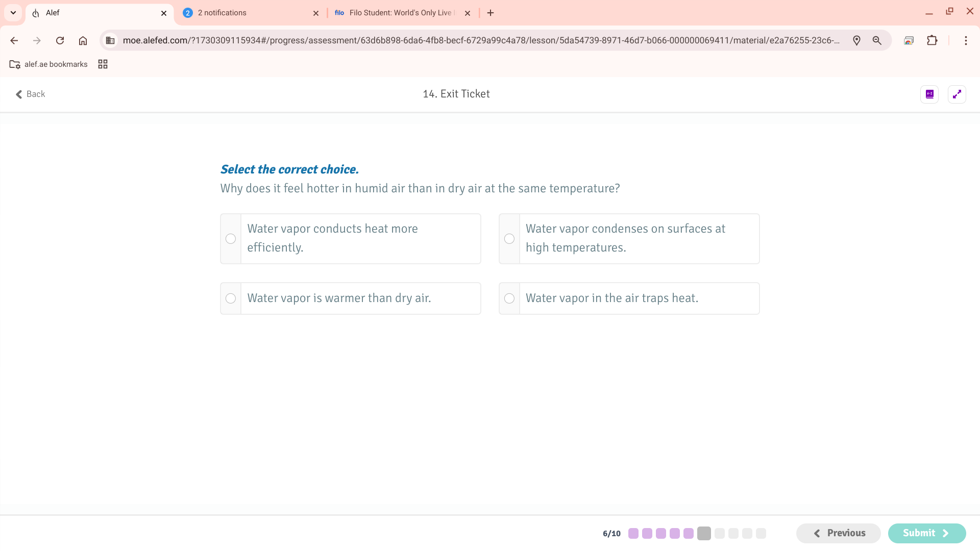This screenshot has height=551, width=980.
Task: Click the browser home icon
Action: click(x=83, y=41)
